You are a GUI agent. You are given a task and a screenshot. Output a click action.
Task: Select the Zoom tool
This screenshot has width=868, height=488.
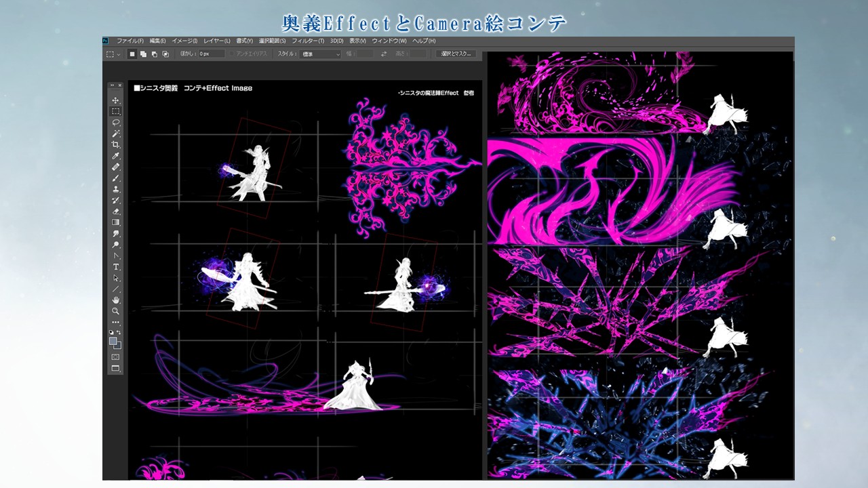tap(116, 311)
